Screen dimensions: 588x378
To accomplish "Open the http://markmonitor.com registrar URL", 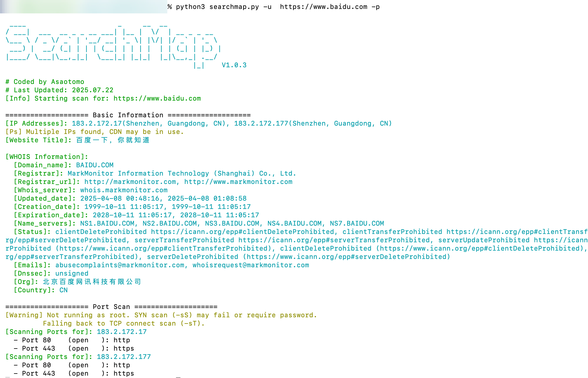I will (x=130, y=182).
